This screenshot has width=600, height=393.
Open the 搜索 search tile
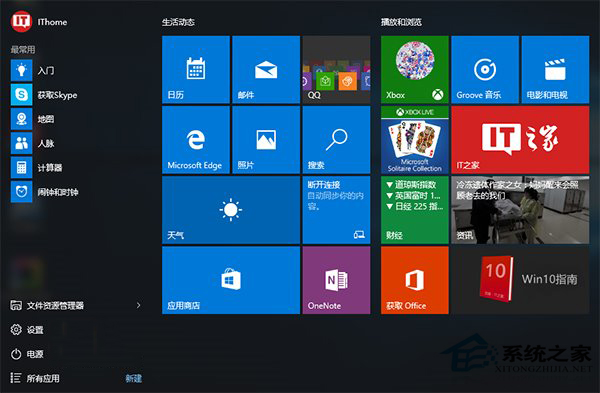click(x=336, y=140)
